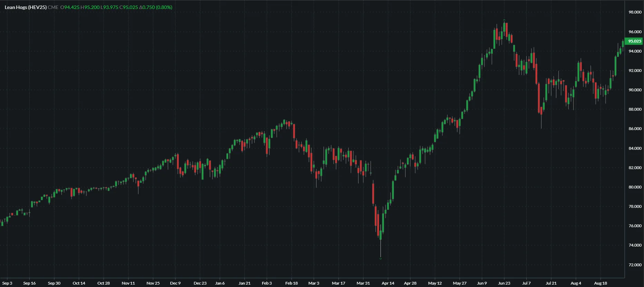644x287 pixels.
Task: Click the change readout 0.750 (0.80%)
Action: (156, 7)
